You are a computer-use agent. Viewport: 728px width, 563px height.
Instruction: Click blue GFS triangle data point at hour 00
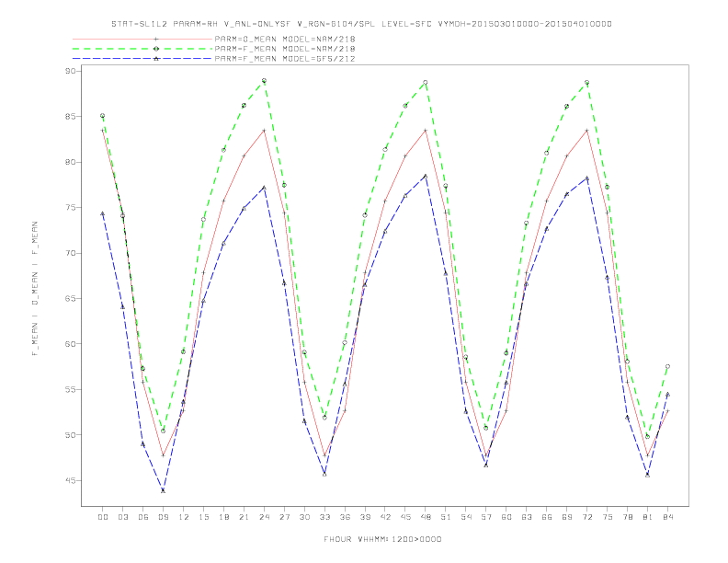click(x=103, y=213)
